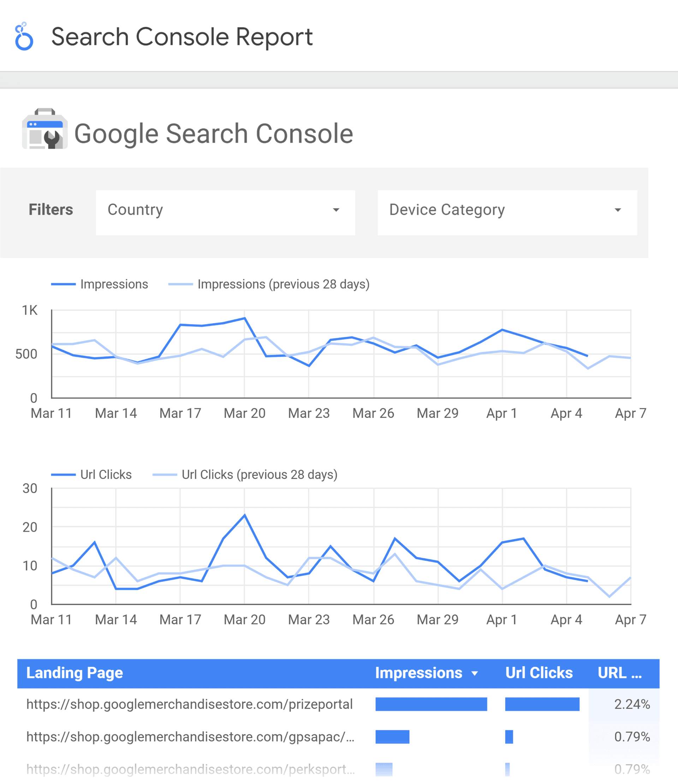Toggle Url Clicks (previous 28 days) legend
Screen dimensions: 678x784
coord(245,475)
